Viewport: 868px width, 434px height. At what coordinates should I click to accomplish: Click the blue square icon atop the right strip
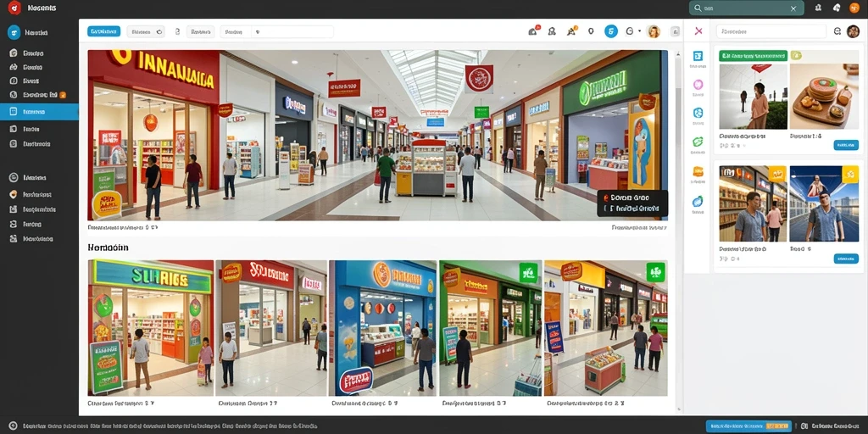pyautogui.click(x=698, y=56)
